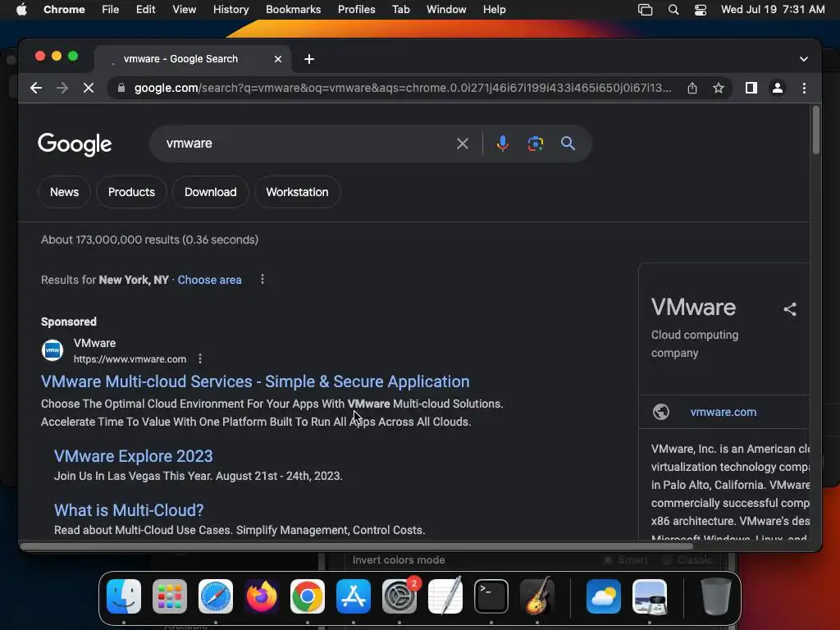Open Trash from the Dock
This screenshot has height=630, width=840.
(x=715, y=596)
